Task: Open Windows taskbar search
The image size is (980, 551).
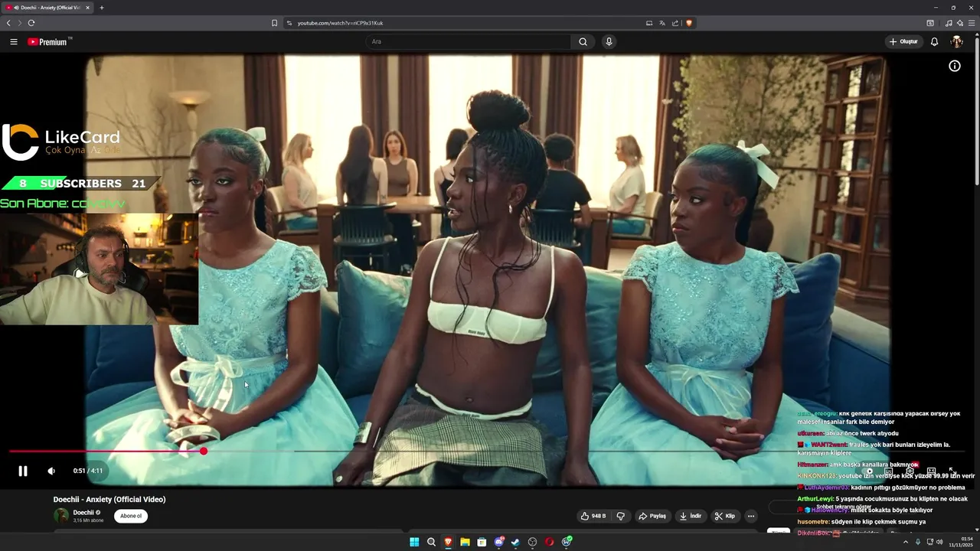Action: point(431,542)
